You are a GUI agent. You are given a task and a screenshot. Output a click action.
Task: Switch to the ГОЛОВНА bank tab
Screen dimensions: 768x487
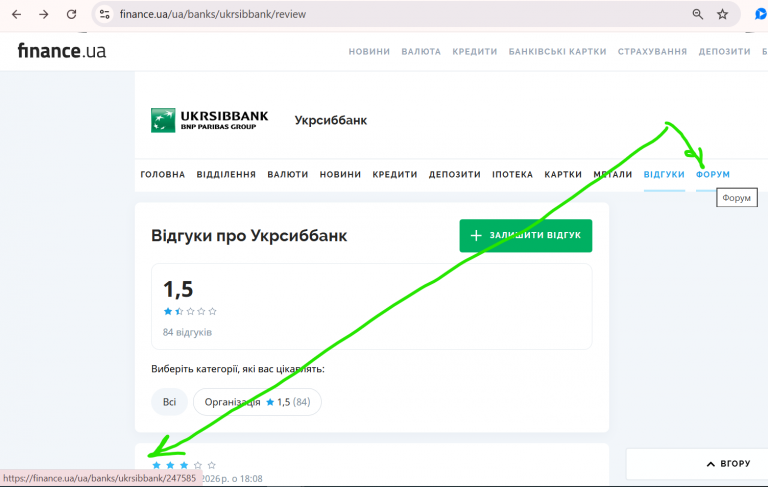(x=163, y=174)
